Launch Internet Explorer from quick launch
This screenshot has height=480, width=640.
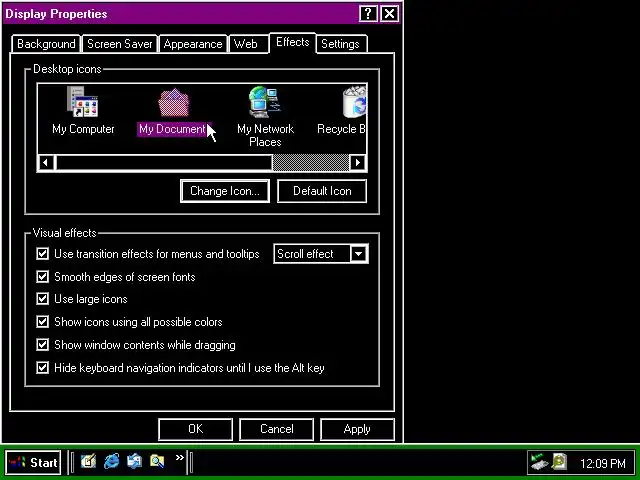111,462
